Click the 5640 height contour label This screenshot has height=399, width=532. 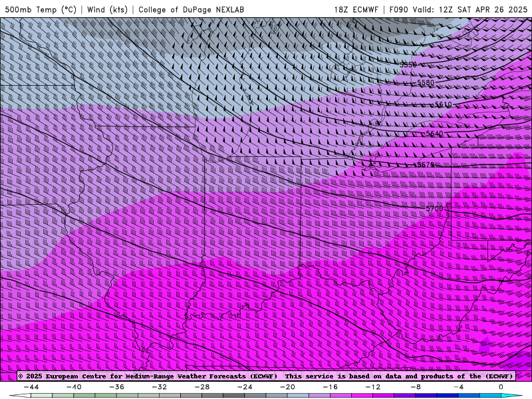click(435, 134)
